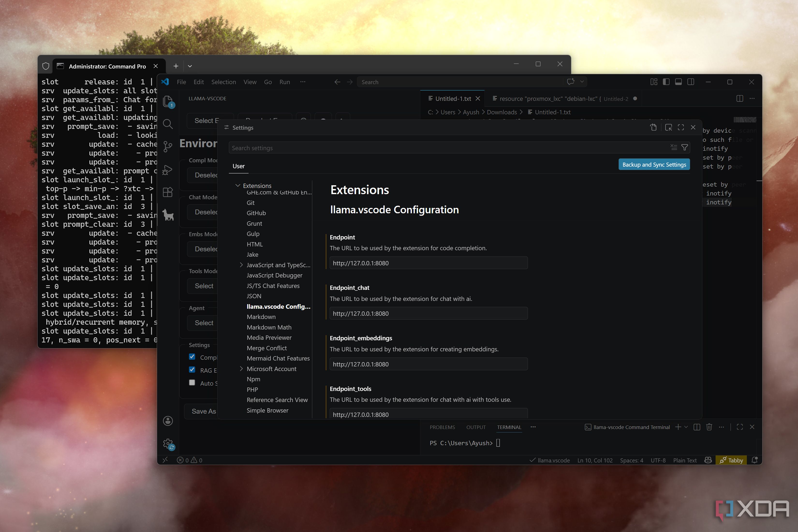Close the Settings overlay panel
This screenshot has height=532, width=798.
pos(693,127)
